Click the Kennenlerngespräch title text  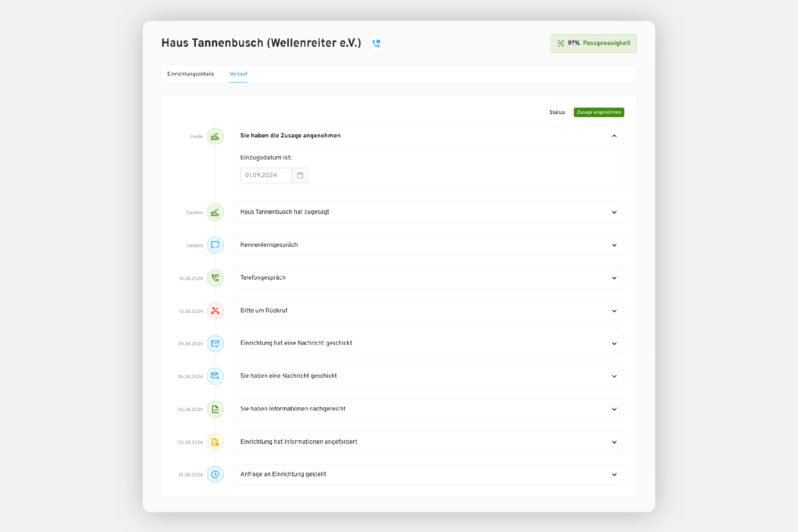[269, 245]
